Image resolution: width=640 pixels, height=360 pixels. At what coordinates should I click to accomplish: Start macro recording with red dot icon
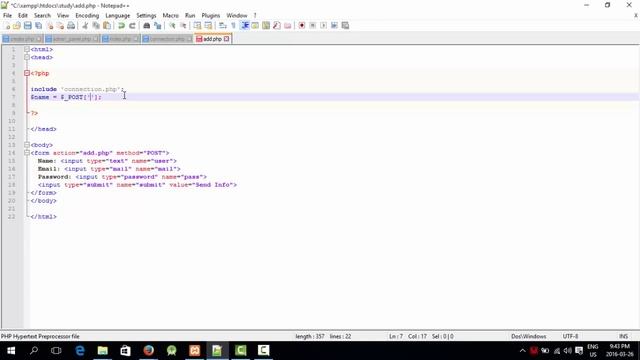tap(302, 26)
